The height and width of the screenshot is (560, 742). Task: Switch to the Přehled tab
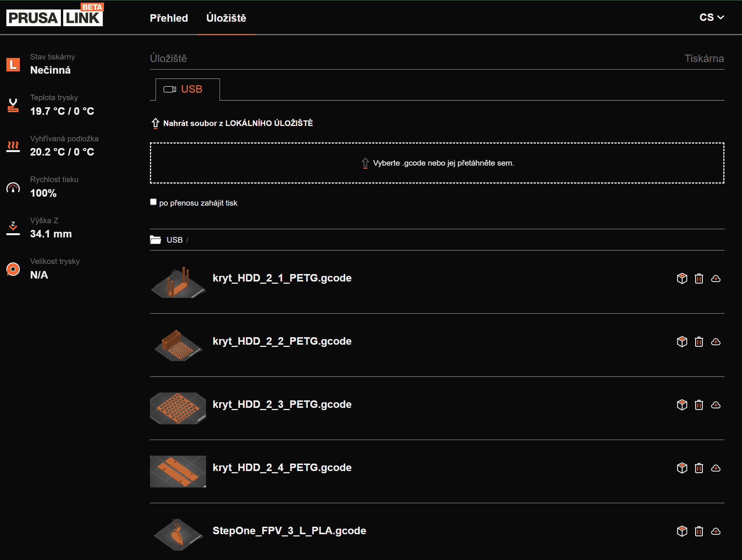tap(169, 18)
